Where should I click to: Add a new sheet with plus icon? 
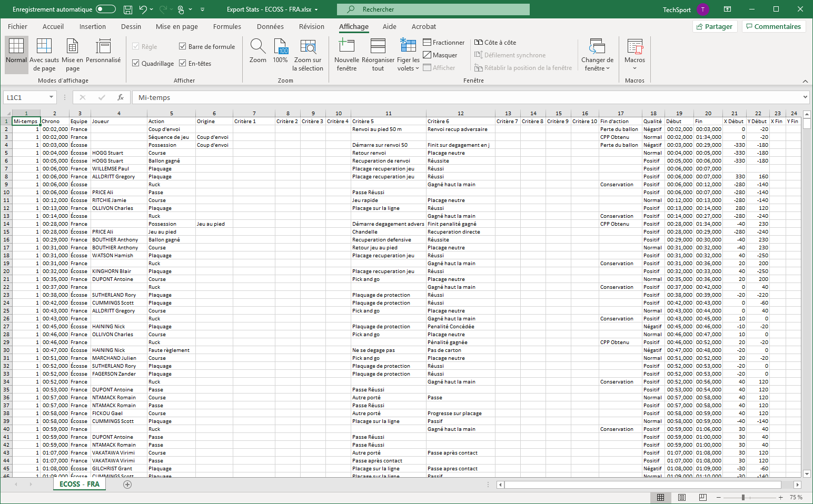click(x=127, y=485)
